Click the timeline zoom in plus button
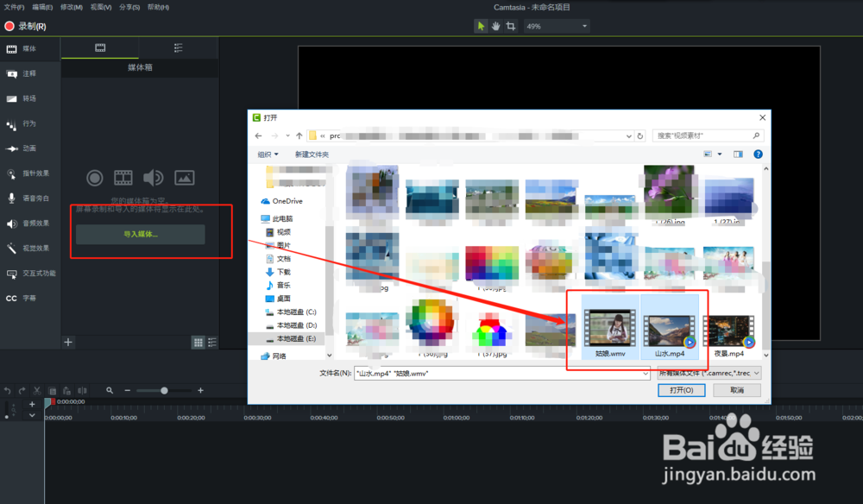Screen dimensions: 863x504 201,391
